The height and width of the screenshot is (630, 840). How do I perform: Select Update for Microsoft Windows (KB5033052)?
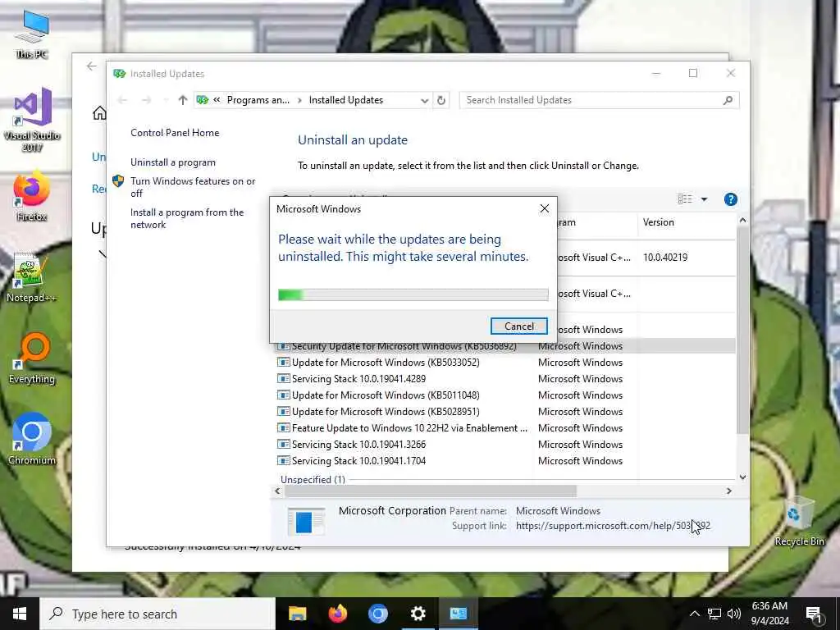tap(505, 363)
